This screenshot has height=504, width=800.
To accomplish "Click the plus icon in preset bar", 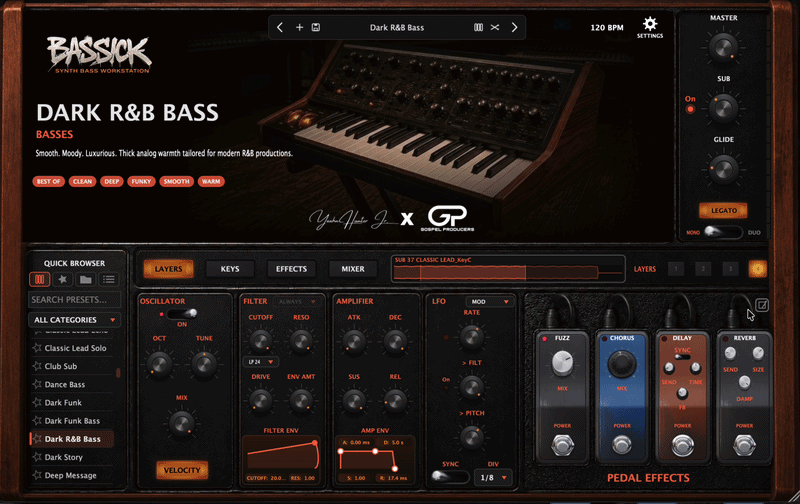I will 299,28.
